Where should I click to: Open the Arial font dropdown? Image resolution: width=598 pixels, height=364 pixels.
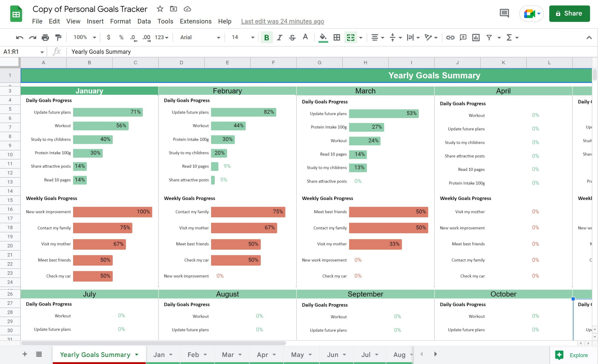click(200, 37)
